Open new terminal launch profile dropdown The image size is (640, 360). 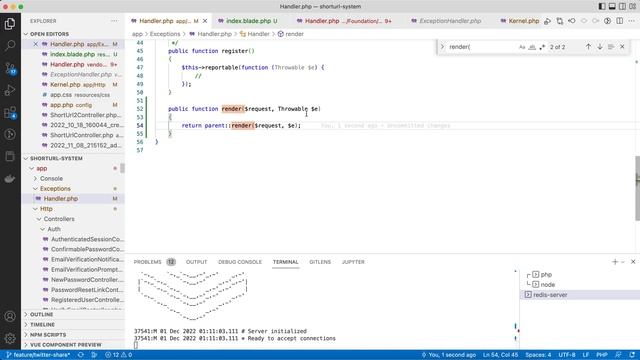[623, 262]
